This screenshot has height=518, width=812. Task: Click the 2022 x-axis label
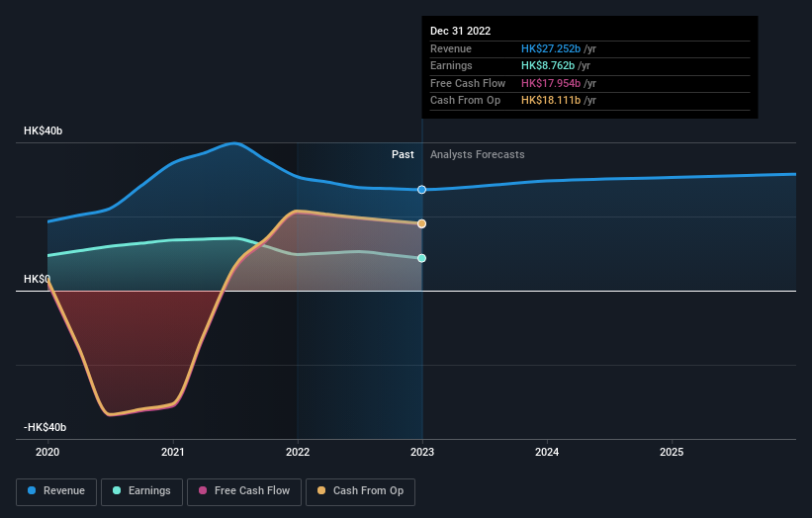click(298, 453)
